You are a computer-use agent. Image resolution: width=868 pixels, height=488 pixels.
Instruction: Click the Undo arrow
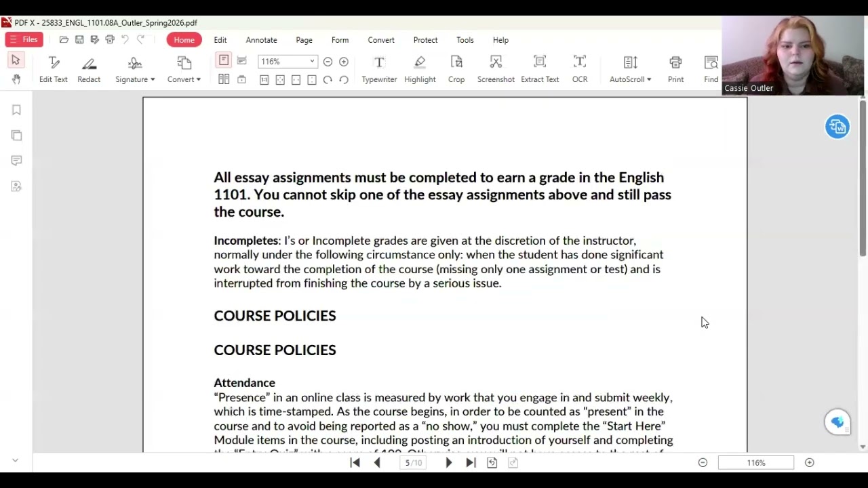click(x=125, y=40)
